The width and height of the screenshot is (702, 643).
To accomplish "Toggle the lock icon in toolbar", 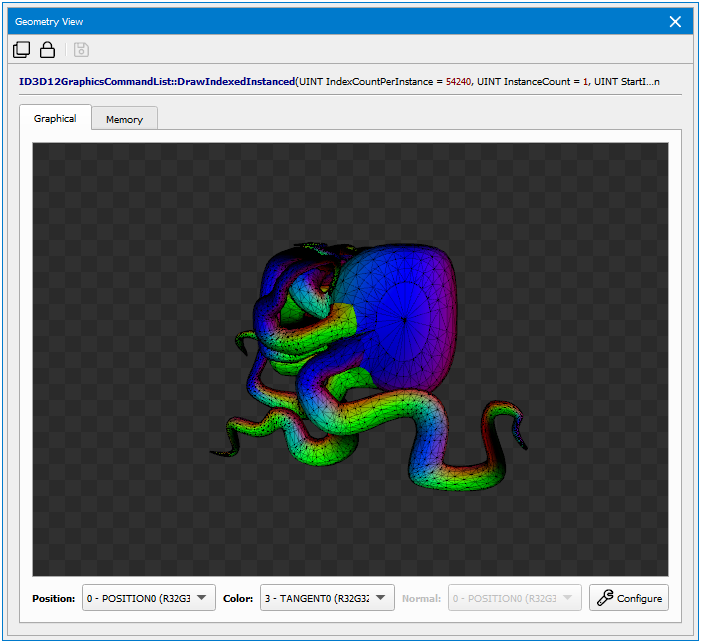I will [x=47, y=50].
